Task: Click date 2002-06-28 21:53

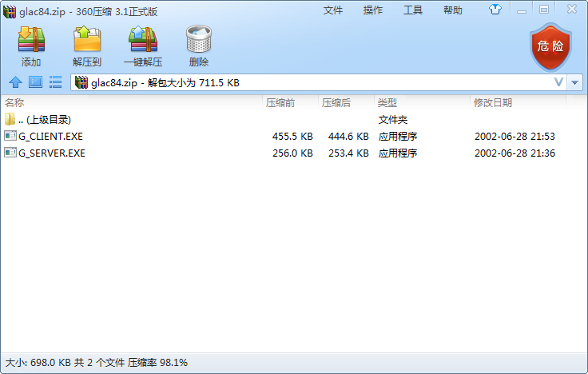Action: tap(514, 136)
